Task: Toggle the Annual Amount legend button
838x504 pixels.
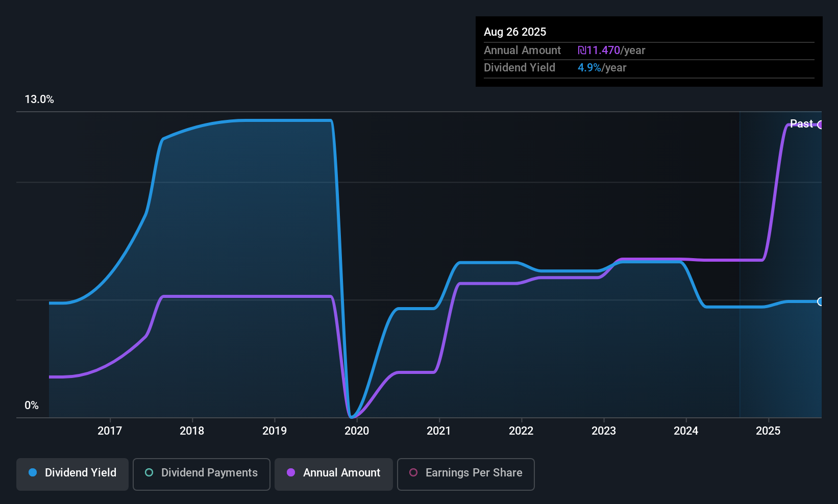Action: click(x=334, y=474)
